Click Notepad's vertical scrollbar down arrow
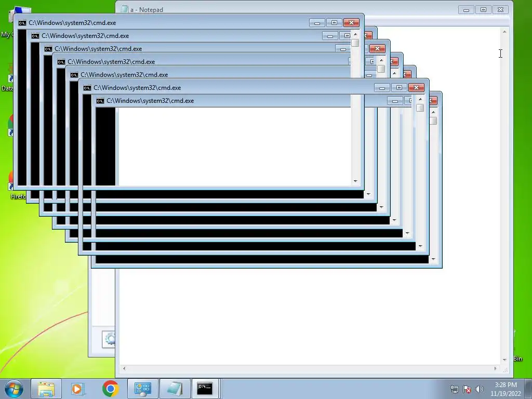532x399 pixels. pyautogui.click(x=504, y=360)
